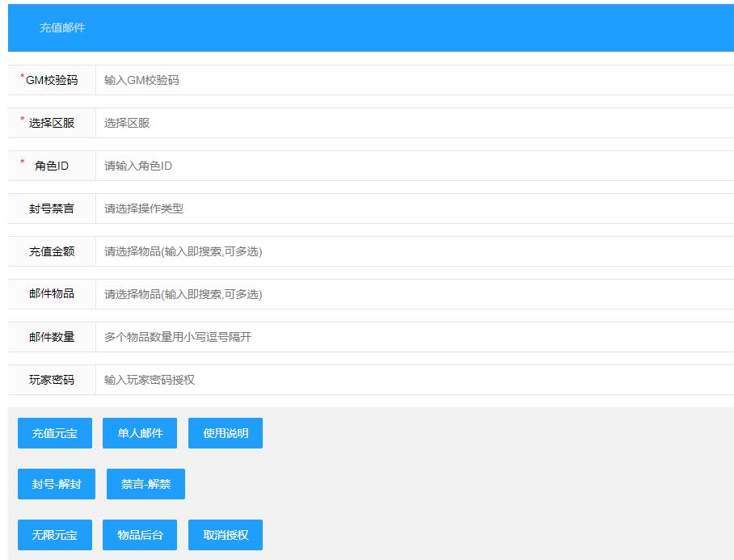Open the 物品后台 backend
734x560 pixels.
(140, 535)
